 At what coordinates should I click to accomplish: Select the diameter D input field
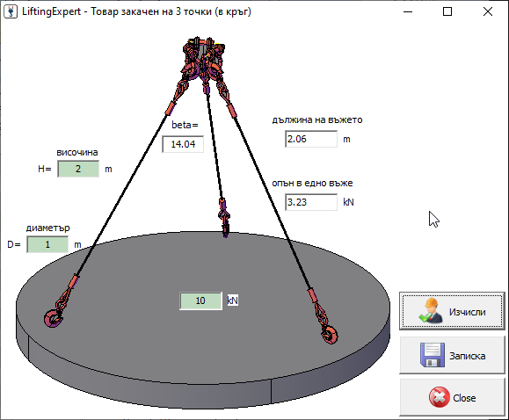click(x=47, y=244)
